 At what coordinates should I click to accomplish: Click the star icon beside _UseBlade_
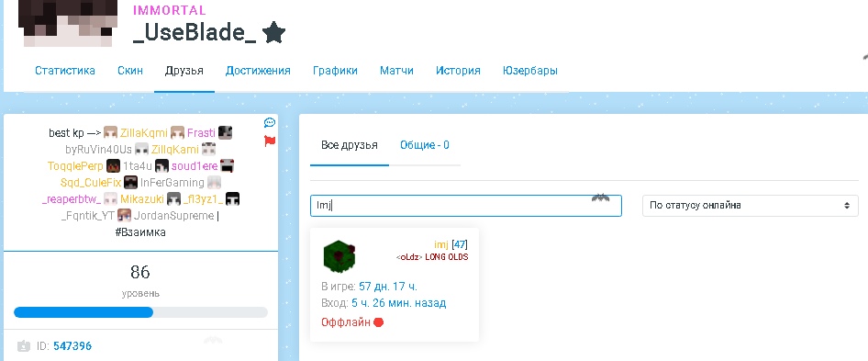273,33
